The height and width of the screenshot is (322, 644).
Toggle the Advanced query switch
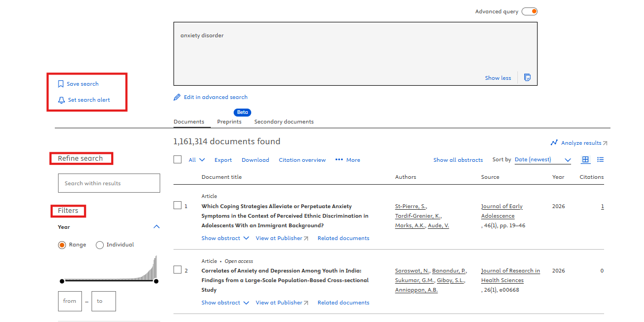coord(529,12)
